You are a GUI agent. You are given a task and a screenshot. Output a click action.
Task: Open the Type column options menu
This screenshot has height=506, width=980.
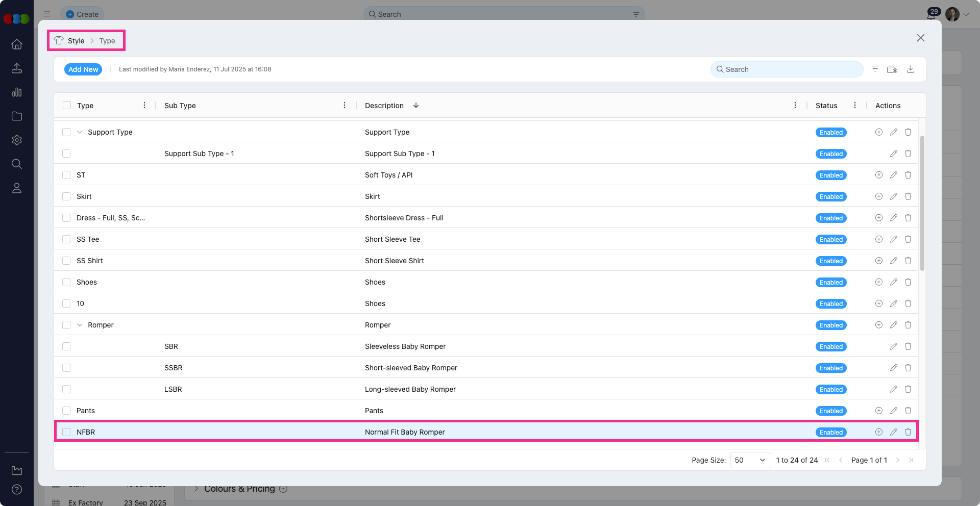[x=144, y=105]
